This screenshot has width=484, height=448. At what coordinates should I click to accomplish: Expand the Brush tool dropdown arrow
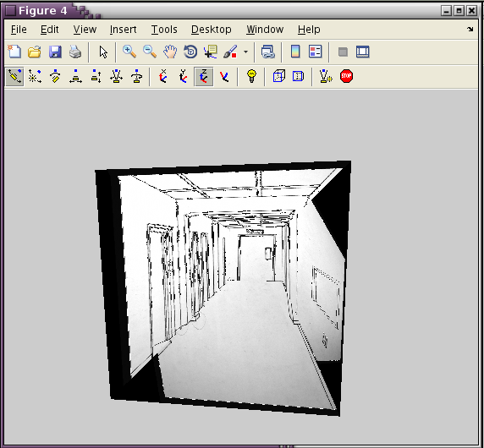(245, 52)
